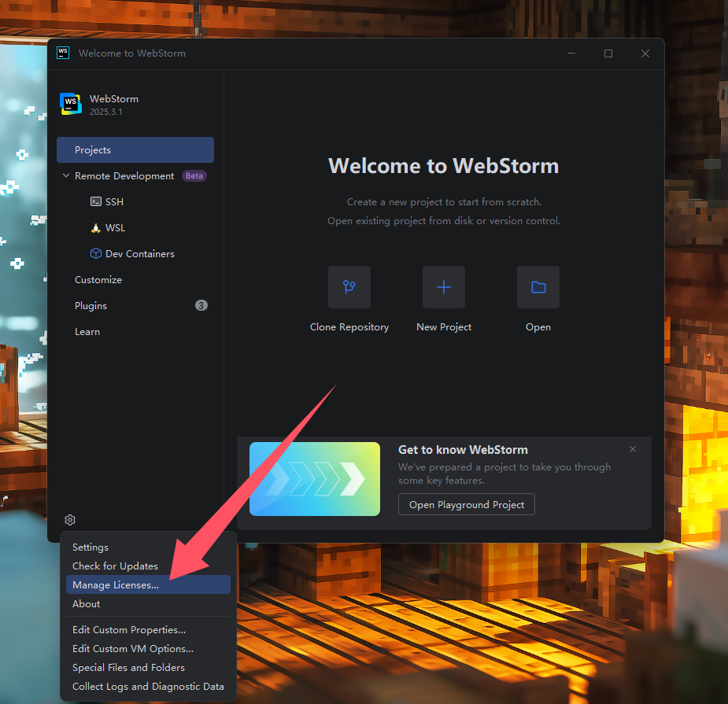This screenshot has width=728, height=704.
Task: Choose Manage Licenses from the menu
Action: point(116,584)
